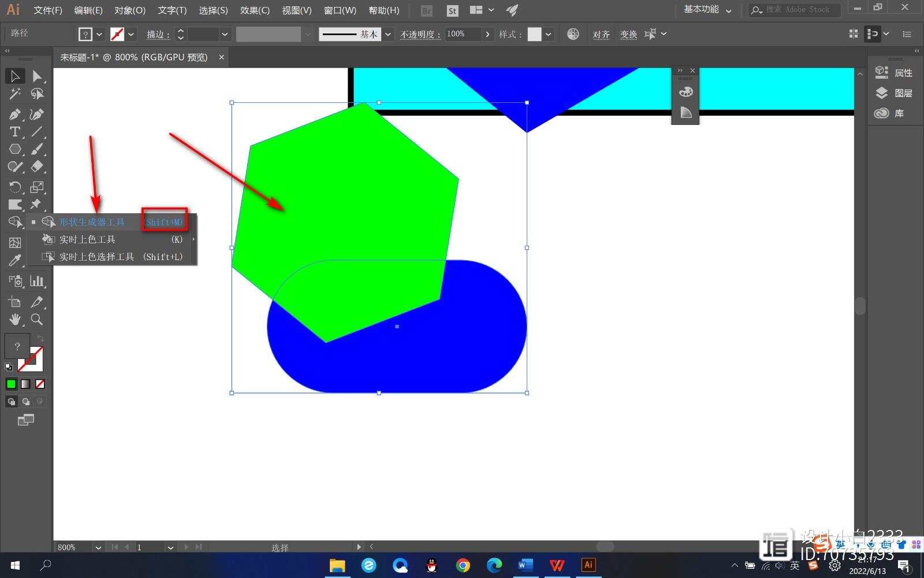The image size is (924, 578).
Task: Select the Direct Selection tool
Action: click(37, 76)
